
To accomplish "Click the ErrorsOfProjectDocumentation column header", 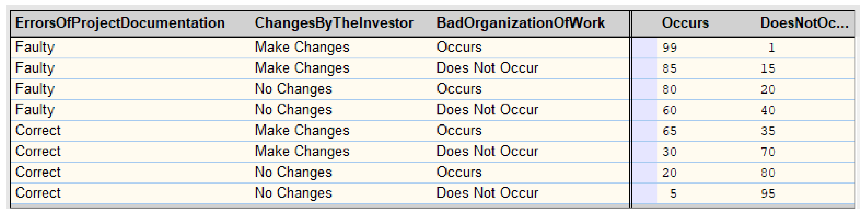I will 120,23.
